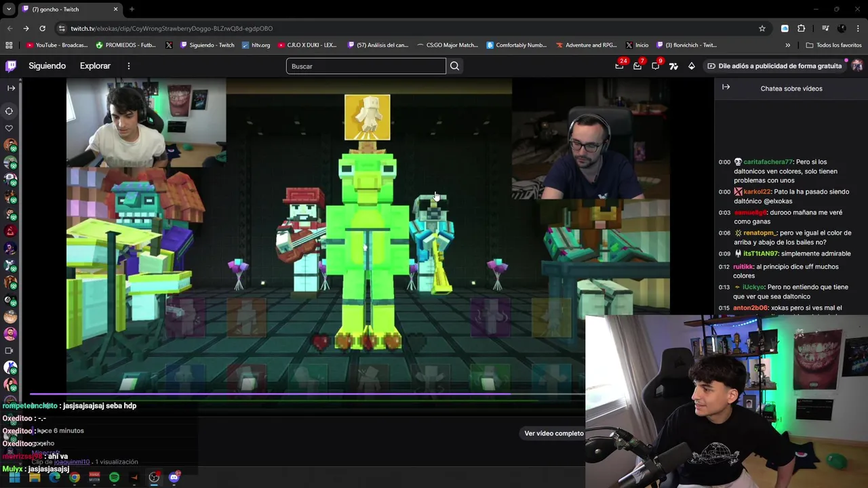This screenshot has height=488, width=868.
Task: View site information in address bar
Action: [62, 28]
